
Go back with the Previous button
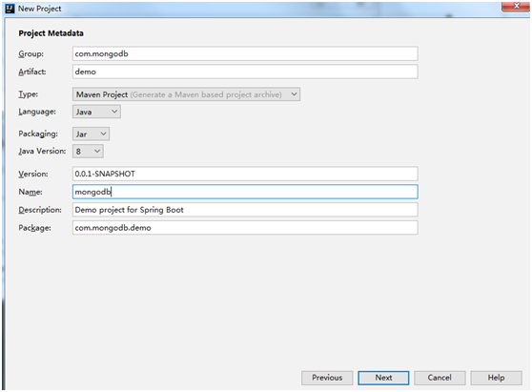327,378
